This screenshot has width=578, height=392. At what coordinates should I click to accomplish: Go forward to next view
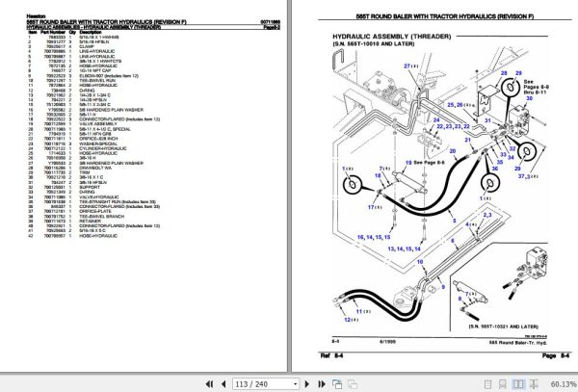(353, 384)
